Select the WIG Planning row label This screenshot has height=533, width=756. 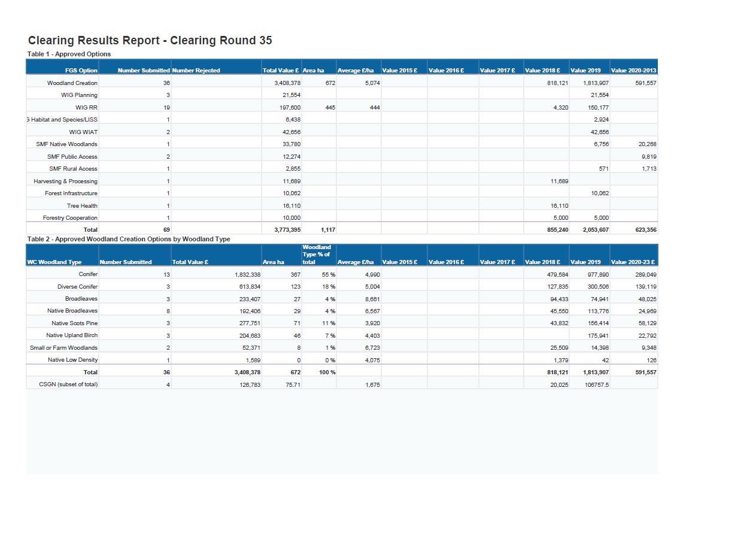click(79, 95)
